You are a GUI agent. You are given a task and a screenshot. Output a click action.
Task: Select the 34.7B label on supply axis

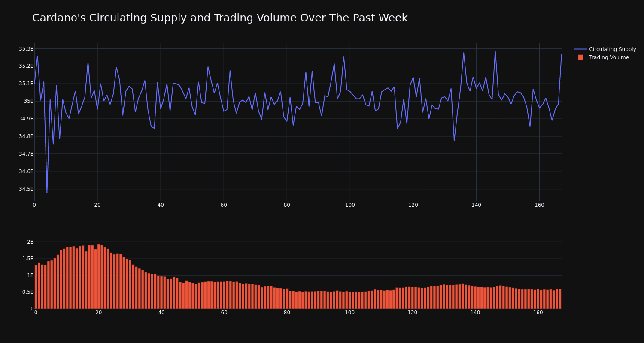click(x=26, y=154)
